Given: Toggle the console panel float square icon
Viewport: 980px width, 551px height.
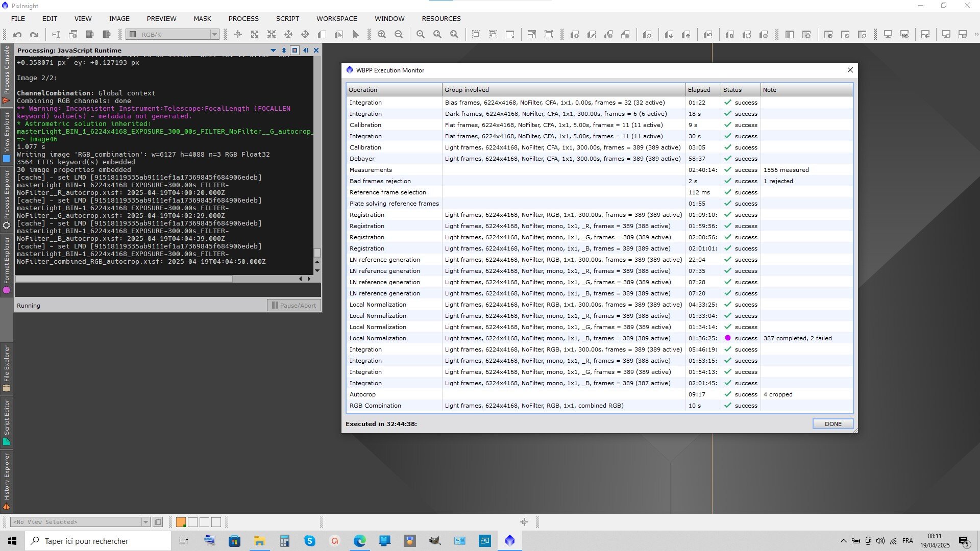Looking at the screenshot, I should click(295, 50).
